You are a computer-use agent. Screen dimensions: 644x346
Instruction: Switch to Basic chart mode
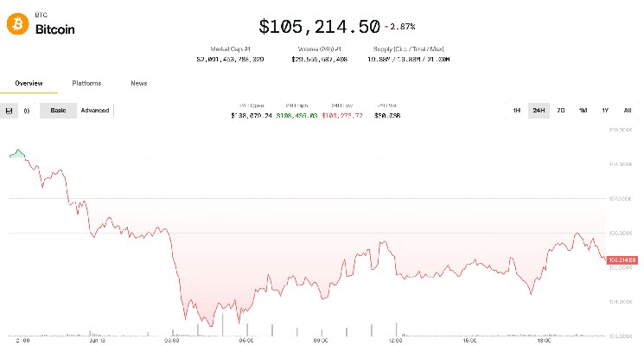click(x=58, y=111)
